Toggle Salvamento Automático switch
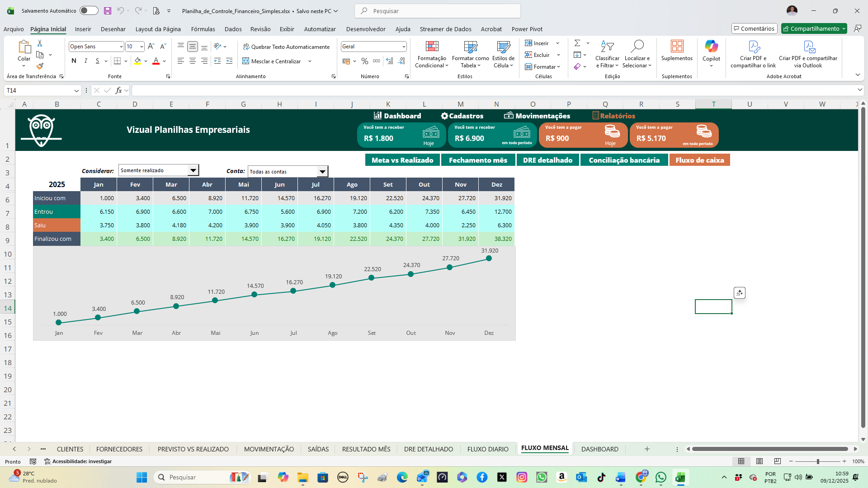868x488 pixels. tap(89, 11)
